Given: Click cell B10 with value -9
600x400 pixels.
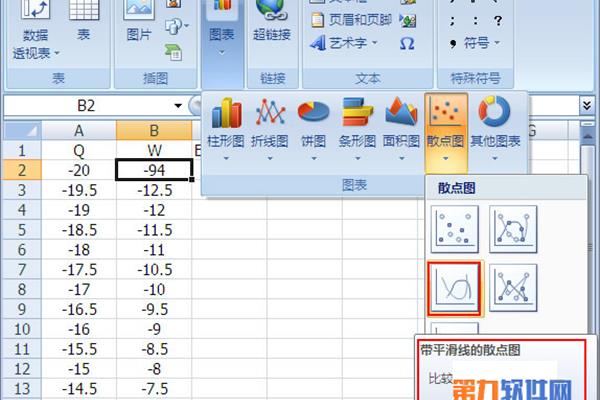Looking at the screenshot, I should [154, 330].
